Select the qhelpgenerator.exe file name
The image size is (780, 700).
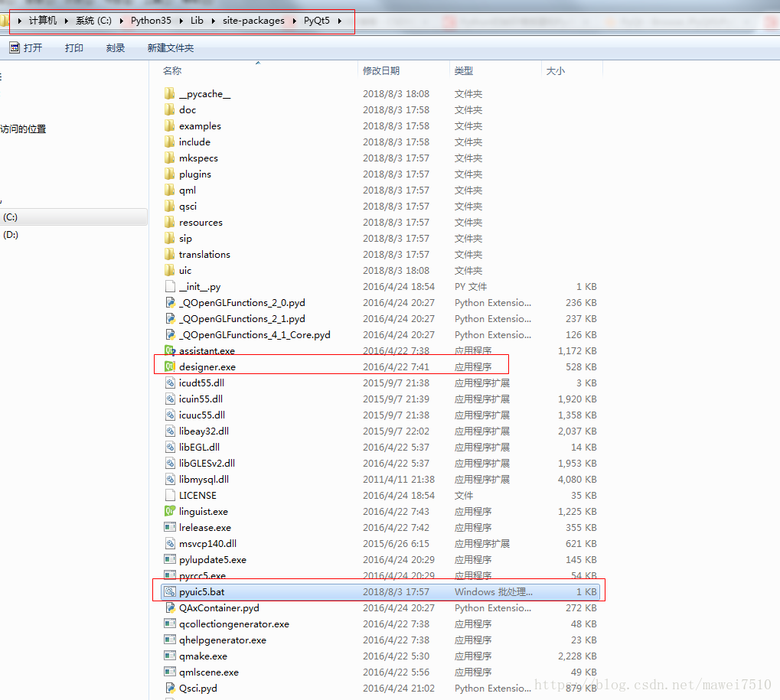(222, 640)
